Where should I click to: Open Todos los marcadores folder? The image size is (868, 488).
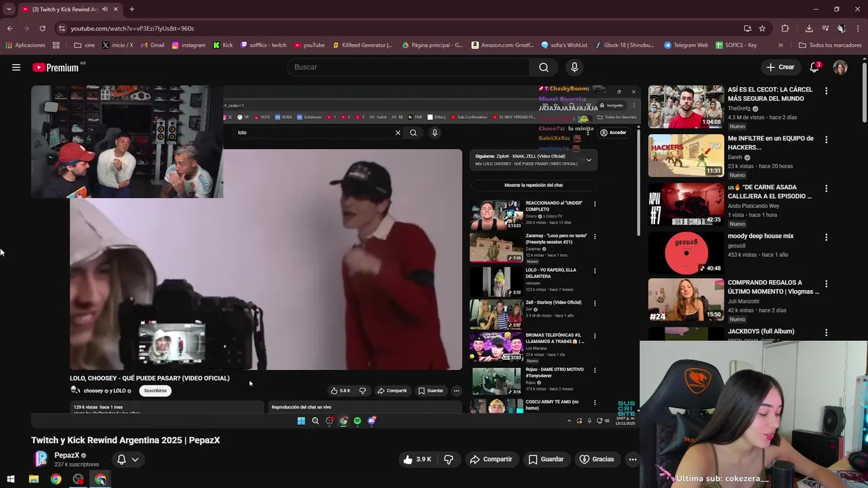(830, 45)
